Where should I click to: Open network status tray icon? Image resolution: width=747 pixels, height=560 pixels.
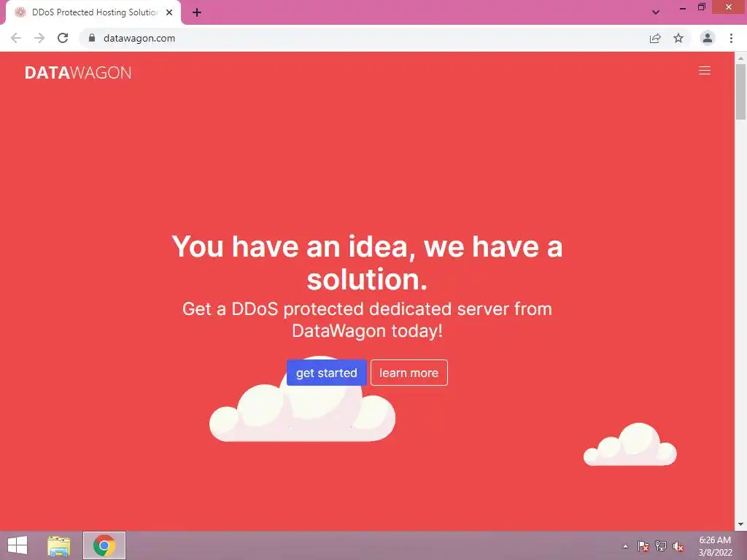coord(661,546)
